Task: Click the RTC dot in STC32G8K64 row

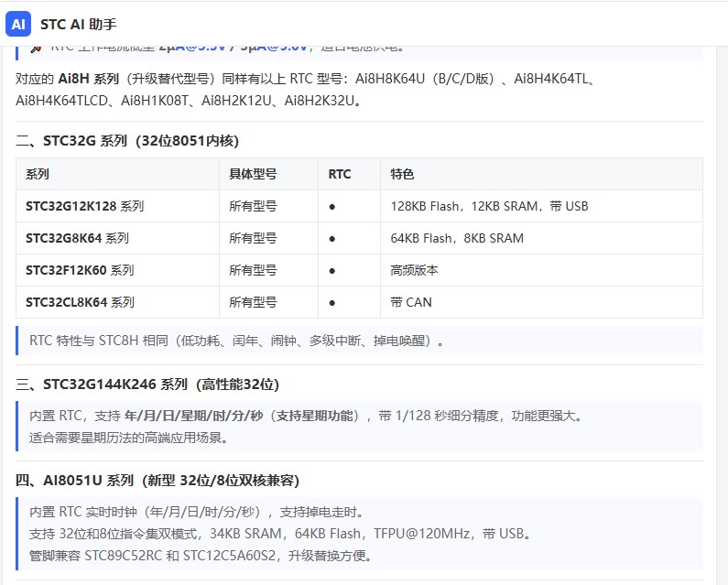Action: [x=332, y=239]
